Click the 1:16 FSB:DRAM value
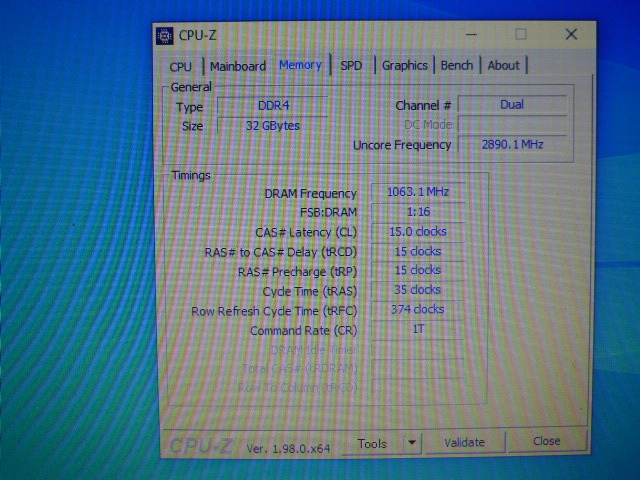The height and width of the screenshot is (480, 640). (x=418, y=212)
